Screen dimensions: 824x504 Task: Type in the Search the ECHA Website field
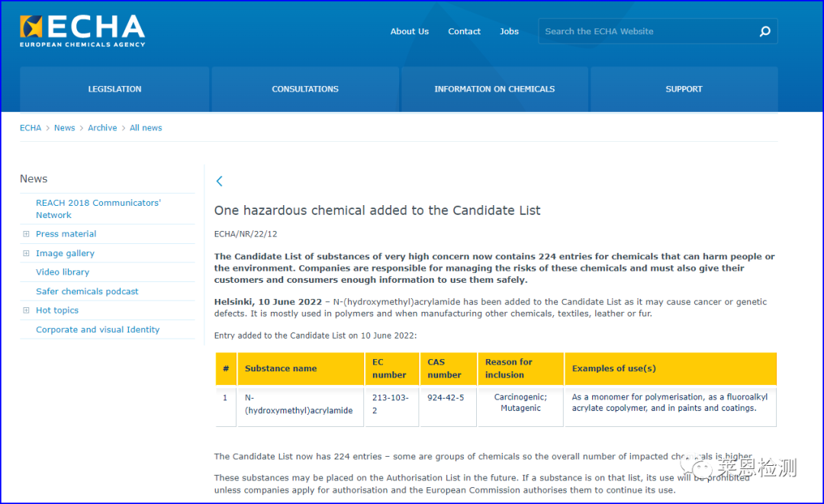tap(645, 31)
